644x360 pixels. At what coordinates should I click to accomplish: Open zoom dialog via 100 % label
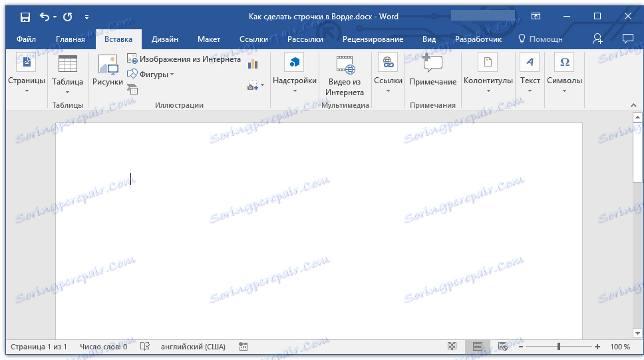[x=620, y=347]
